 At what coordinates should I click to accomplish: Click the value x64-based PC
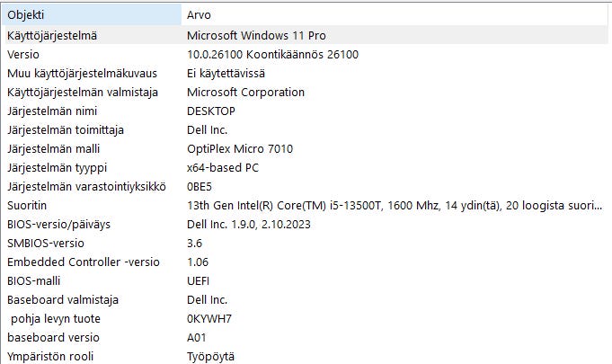pyautogui.click(x=223, y=168)
